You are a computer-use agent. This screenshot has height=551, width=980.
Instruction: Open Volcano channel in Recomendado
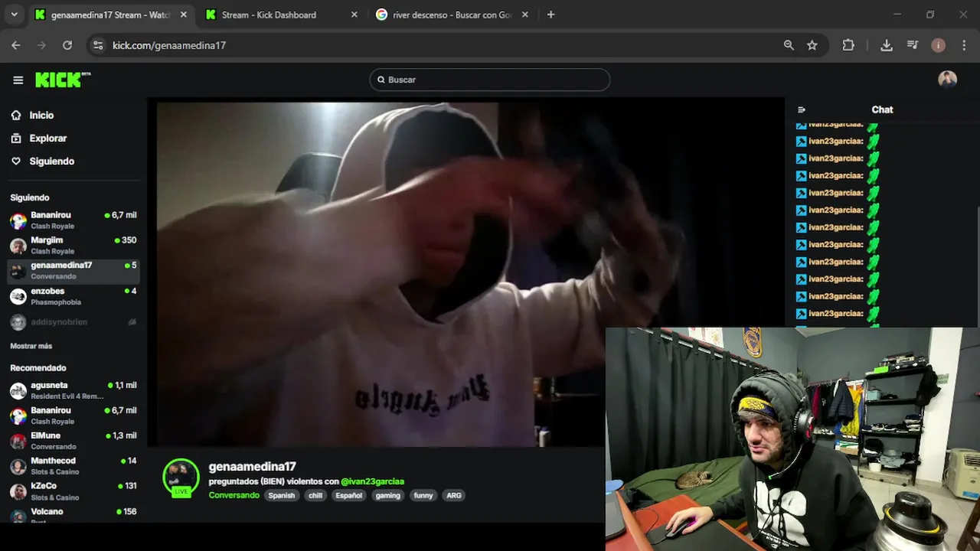click(x=73, y=516)
